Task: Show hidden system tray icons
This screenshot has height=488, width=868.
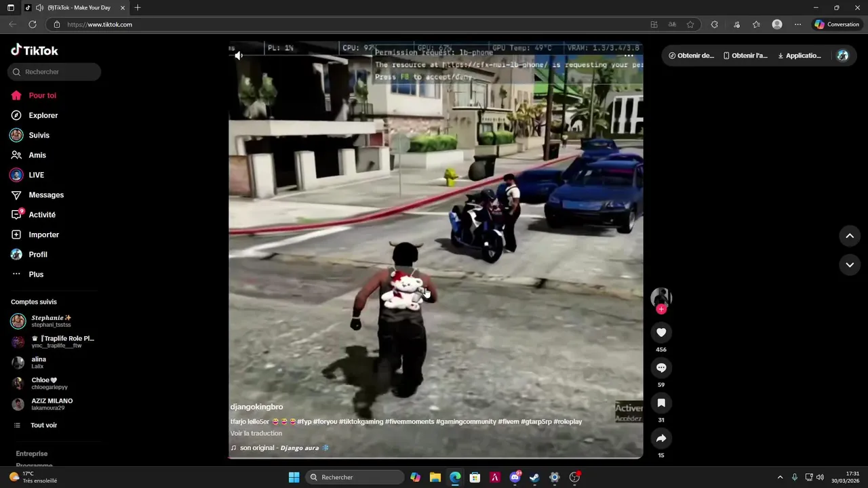Action: 780,477
